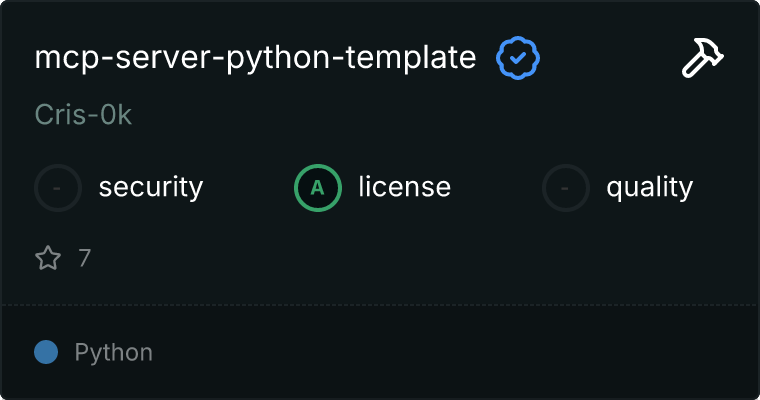The width and height of the screenshot is (760, 400).
Task: Select the license label text
Action: point(404,187)
